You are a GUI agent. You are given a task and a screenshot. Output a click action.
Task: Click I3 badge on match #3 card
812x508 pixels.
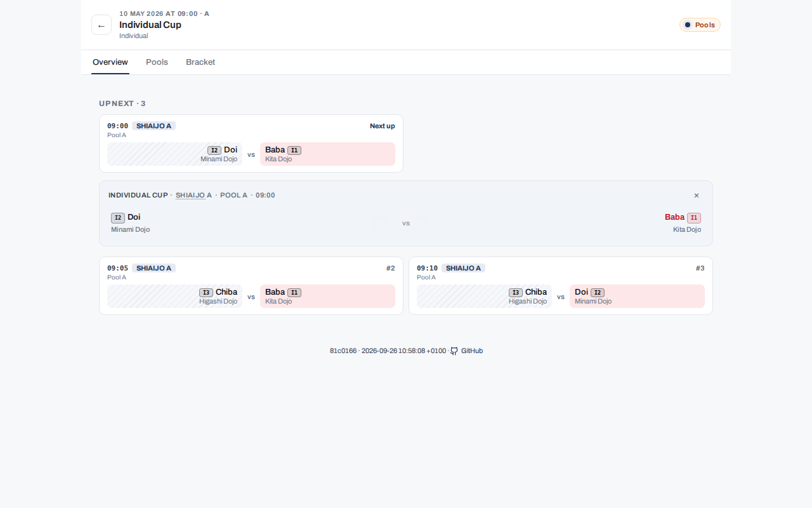[516, 293]
